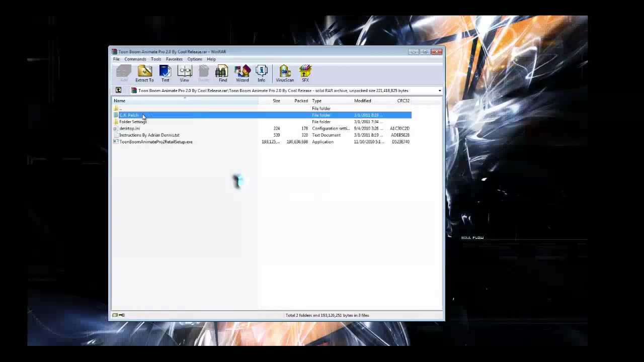Click the archive icon in address bar

click(134, 90)
